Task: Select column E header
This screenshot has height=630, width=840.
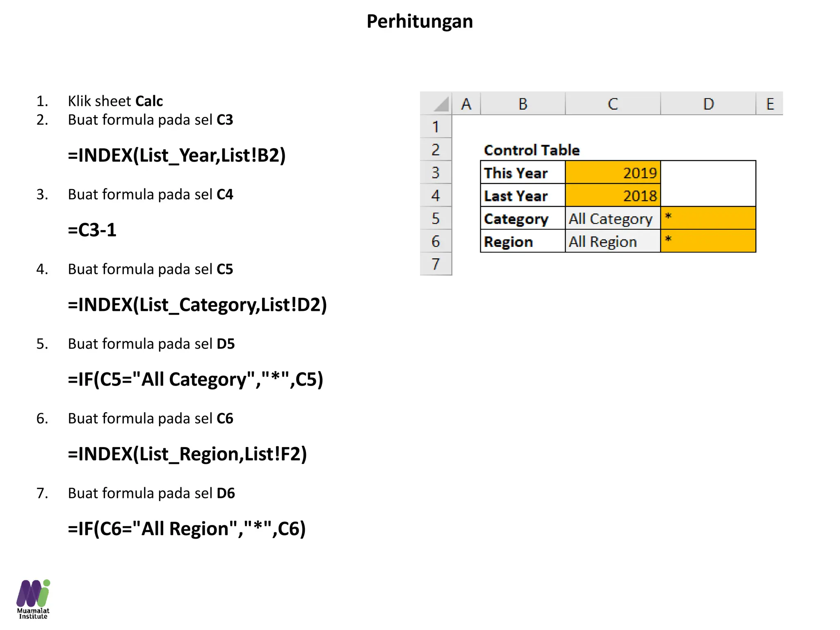Action: [x=770, y=103]
